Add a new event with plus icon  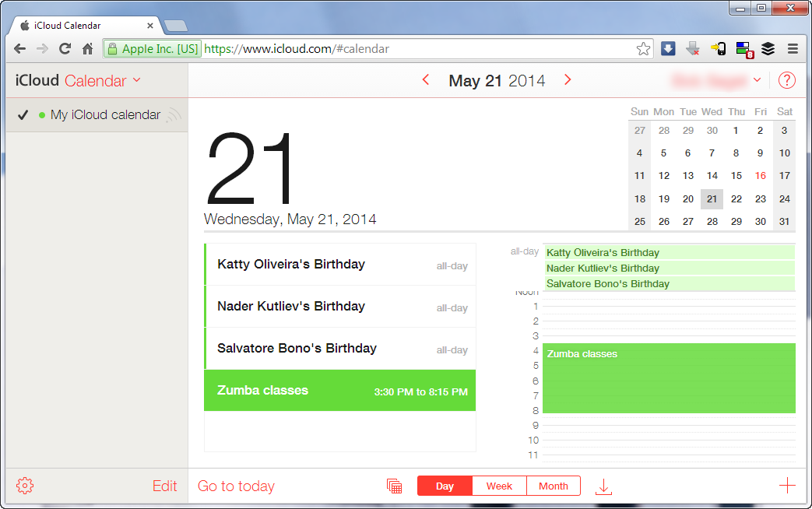[787, 486]
